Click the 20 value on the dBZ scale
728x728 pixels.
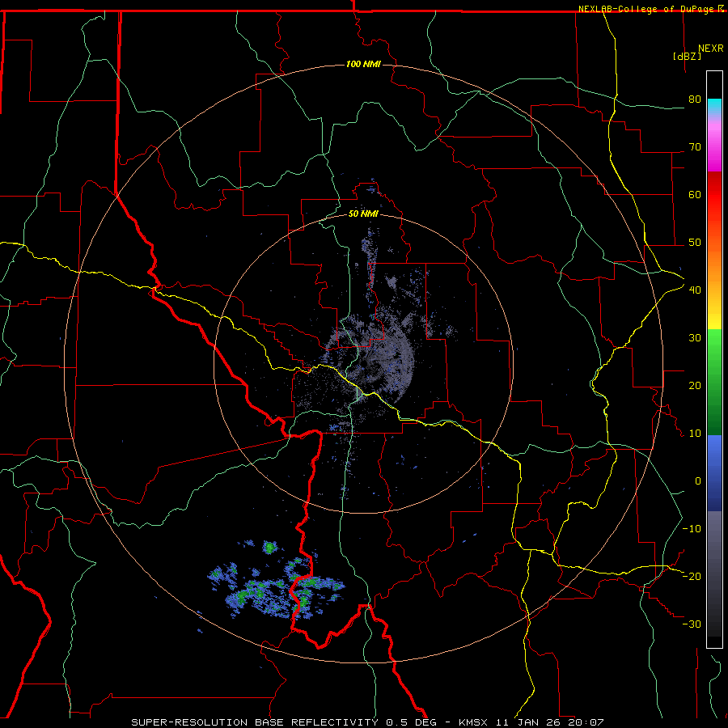pyautogui.click(x=695, y=386)
